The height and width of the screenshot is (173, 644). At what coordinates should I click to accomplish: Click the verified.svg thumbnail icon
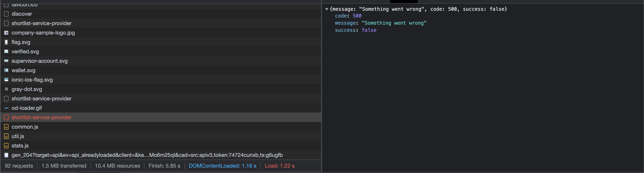pos(6,52)
